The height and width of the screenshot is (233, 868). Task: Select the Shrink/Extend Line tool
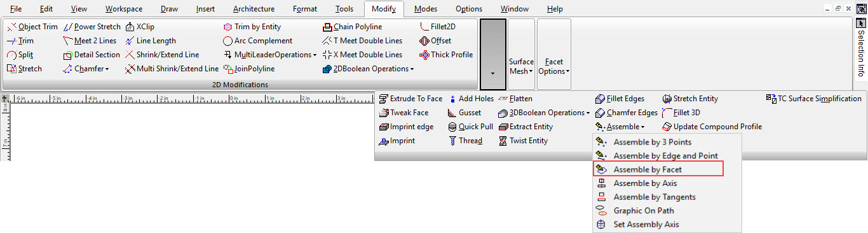pos(162,55)
